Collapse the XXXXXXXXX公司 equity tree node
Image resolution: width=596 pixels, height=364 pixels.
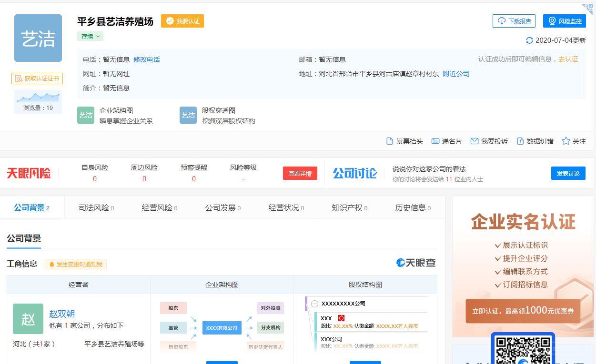point(314,304)
